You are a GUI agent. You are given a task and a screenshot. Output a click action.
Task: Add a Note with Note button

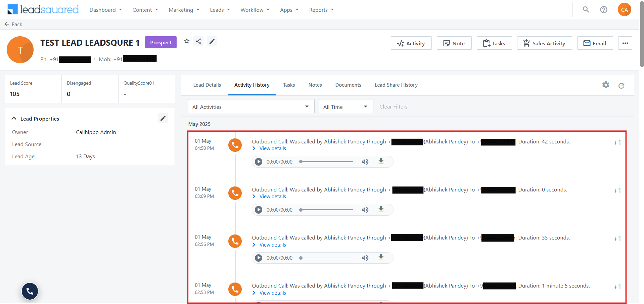click(454, 43)
